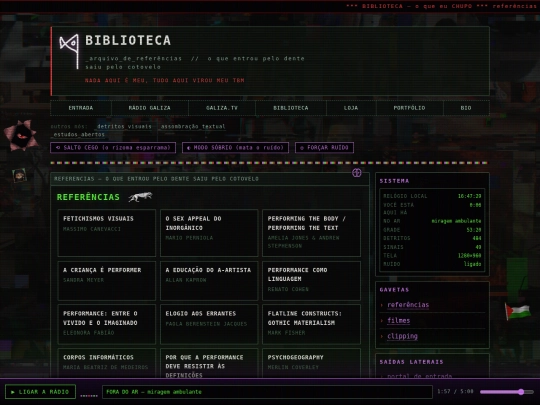Screen dimensions: 540x405
Task: Click the small face avatar sticker
Action: click(20, 175)
